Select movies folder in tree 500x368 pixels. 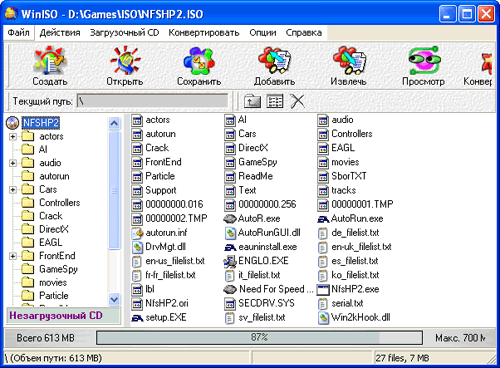tap(53, 283)
